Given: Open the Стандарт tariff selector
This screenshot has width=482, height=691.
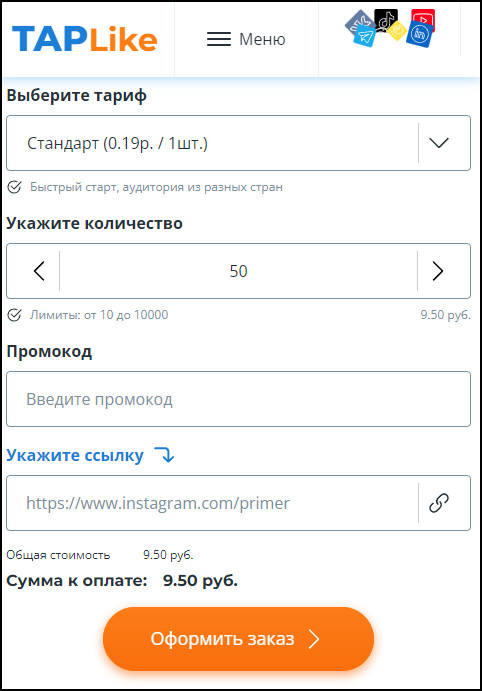Looking at the screenshot, I should coord(238,143).
